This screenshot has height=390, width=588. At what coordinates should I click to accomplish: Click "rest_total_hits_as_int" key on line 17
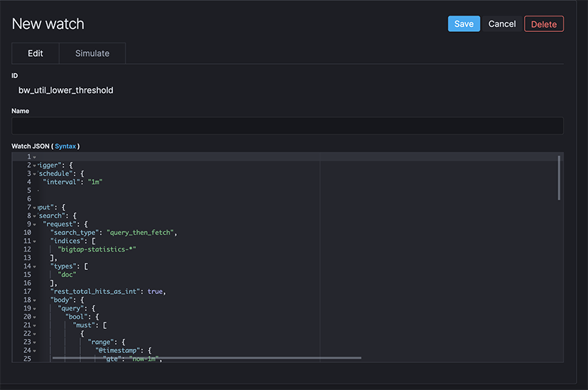(95, 291)
